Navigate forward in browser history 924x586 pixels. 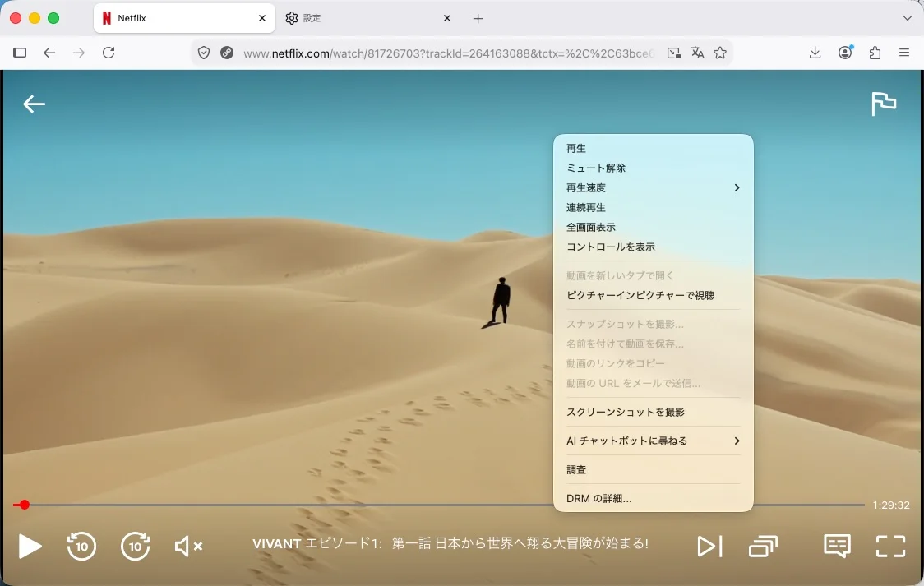click(79, 53)
